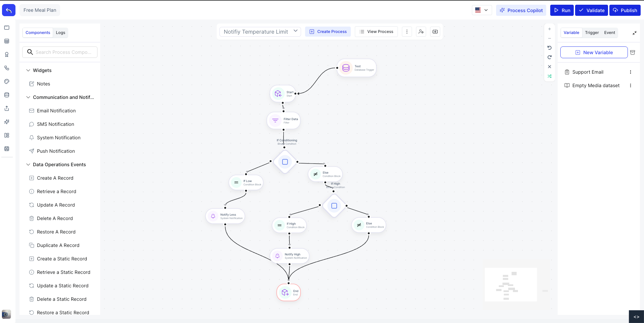Click the database icon in left sidebar

click(7, 95)
